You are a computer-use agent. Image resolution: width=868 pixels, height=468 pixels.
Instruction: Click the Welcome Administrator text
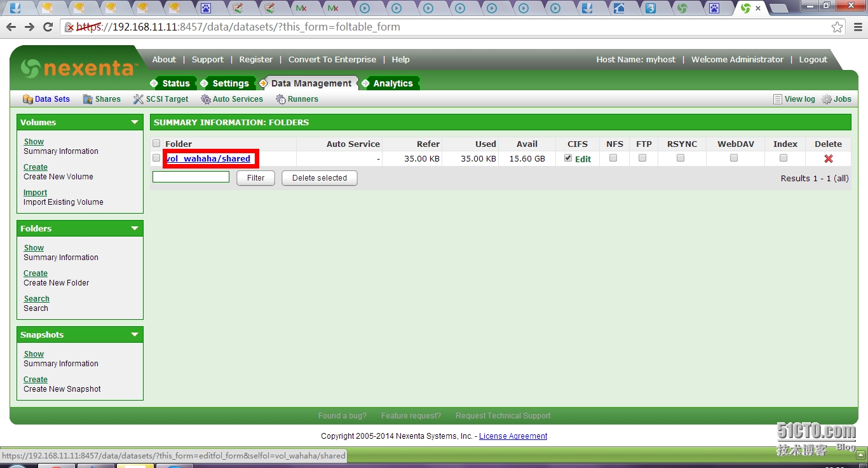coord(737,59)
